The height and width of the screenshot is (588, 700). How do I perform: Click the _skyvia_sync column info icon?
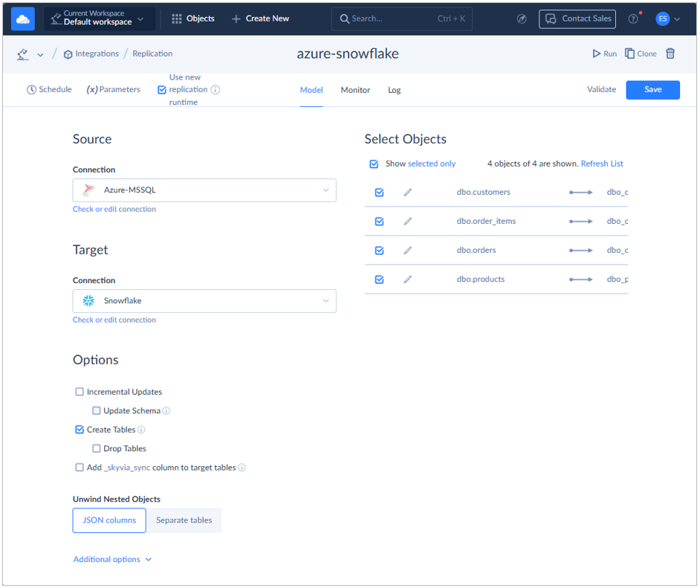[242, 468]
